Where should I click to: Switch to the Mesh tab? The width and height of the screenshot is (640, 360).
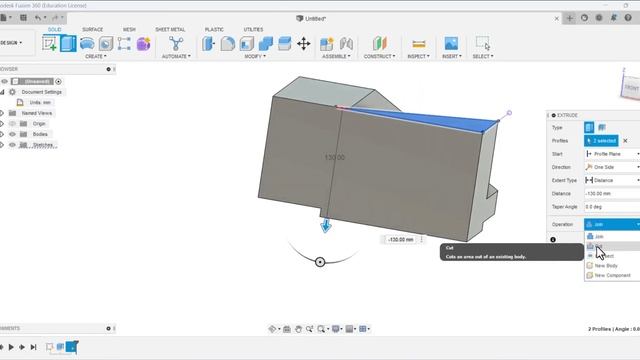(x=129, y=29)
